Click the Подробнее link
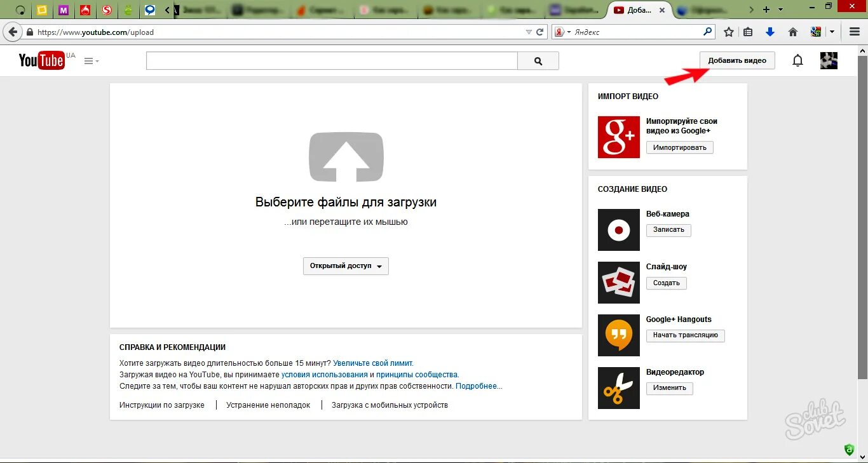This screenshot has width=868, height=463. (479, 386)
